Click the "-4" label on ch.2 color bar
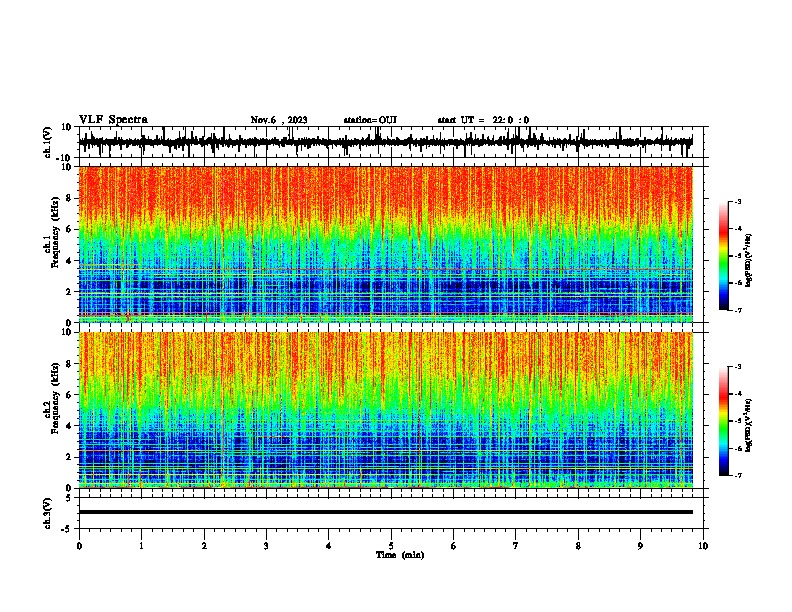The height and width of the screenshot is (612, 792). (737, 394)
